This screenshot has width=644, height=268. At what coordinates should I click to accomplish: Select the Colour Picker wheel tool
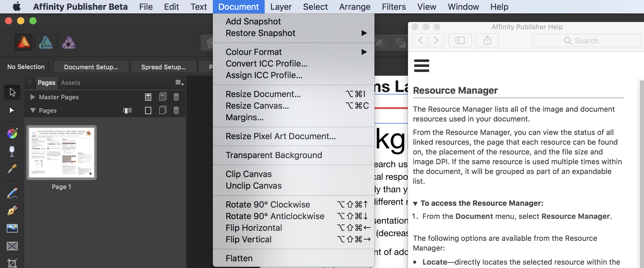(x=12, y=133)
